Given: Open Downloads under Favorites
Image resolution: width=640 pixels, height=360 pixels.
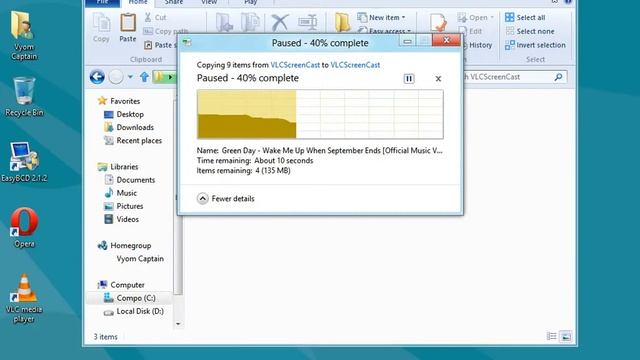Looking at the screenshot, I should coord(129,127).
